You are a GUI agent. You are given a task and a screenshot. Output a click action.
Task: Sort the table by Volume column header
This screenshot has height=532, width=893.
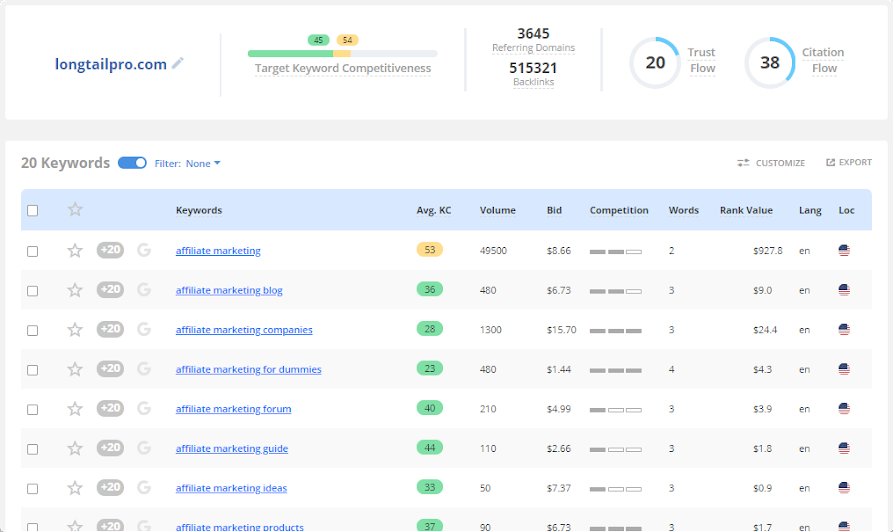click(x=497, y=211)
